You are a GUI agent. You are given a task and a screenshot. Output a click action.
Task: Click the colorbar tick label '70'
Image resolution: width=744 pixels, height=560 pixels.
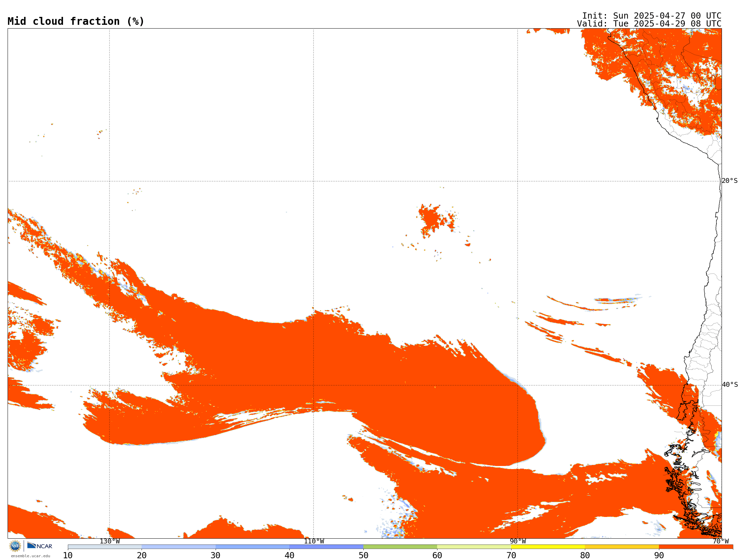click(511, 555)
